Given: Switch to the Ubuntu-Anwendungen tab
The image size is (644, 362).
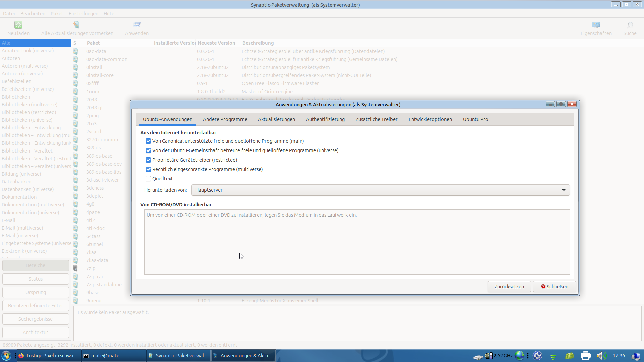Looking at the screenshot, I should point(167,119).
